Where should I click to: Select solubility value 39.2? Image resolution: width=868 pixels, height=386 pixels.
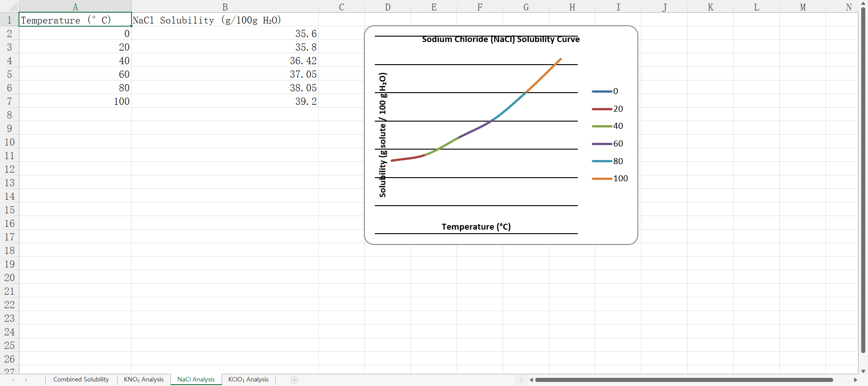(225, 101)
